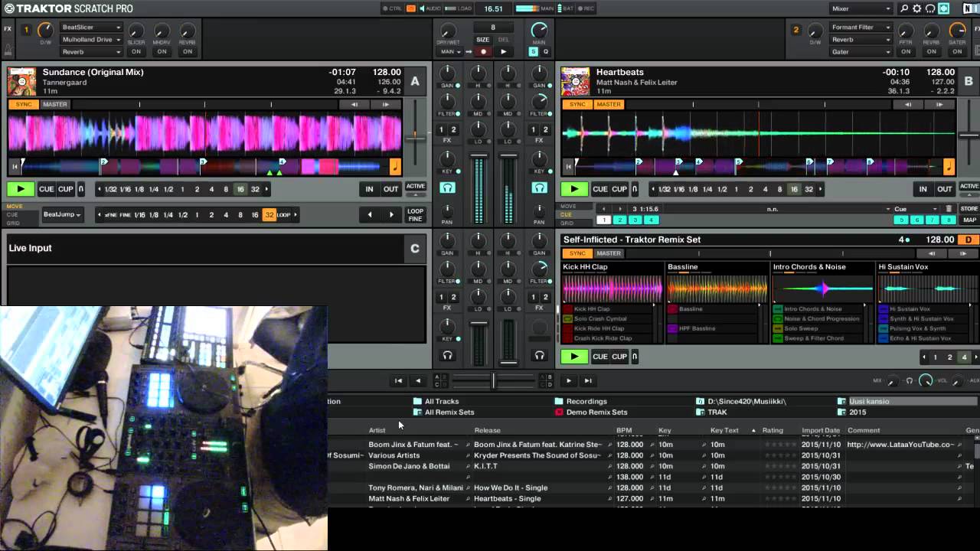Image resolution: width=980 pixels, height=551 pixels.
Task: Turn on GATER effect in FX unit 2
Action: [x=957, y=51]
